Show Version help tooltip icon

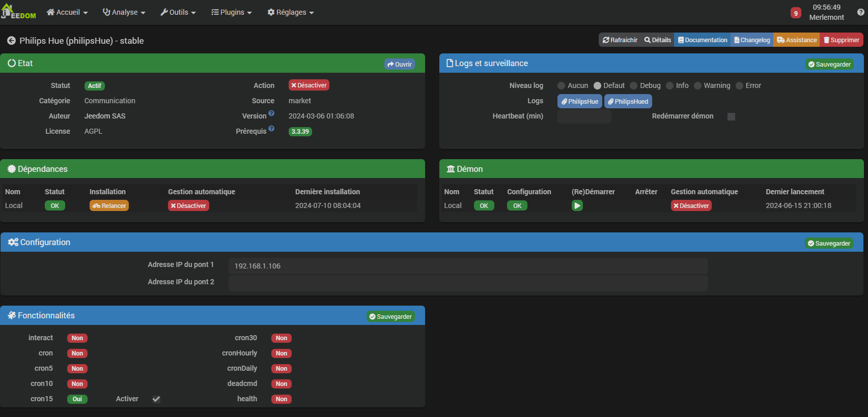[x=271, y=113]
